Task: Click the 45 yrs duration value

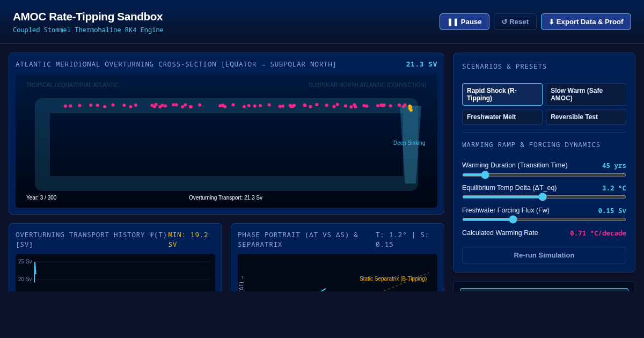Action: click(x=614, y=166)
